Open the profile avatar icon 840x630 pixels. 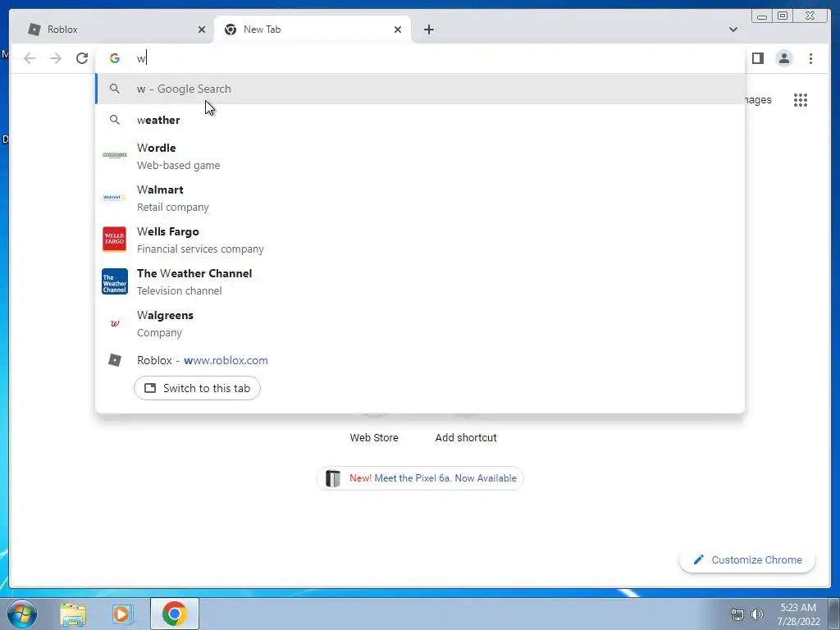(783, 58)
